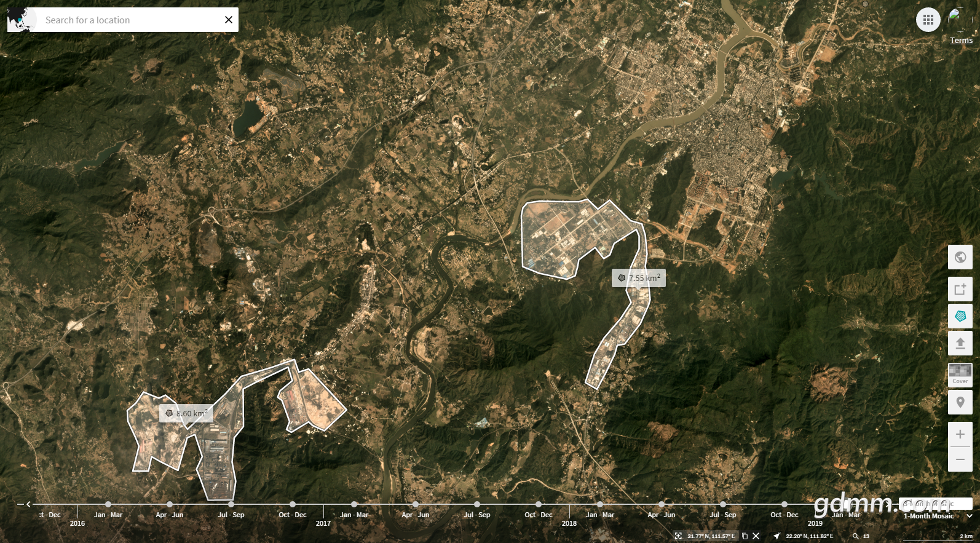Choose the 3-Month Mosaic option
Image resolution: width=980 pixels, height=543 pixels.
(x=935, y=504)
